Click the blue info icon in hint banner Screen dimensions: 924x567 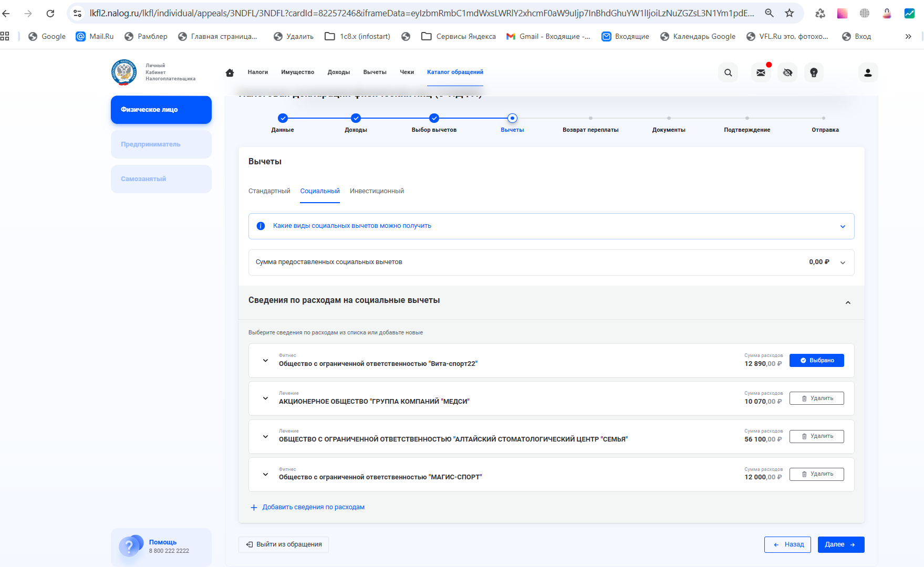coord(261,226)
